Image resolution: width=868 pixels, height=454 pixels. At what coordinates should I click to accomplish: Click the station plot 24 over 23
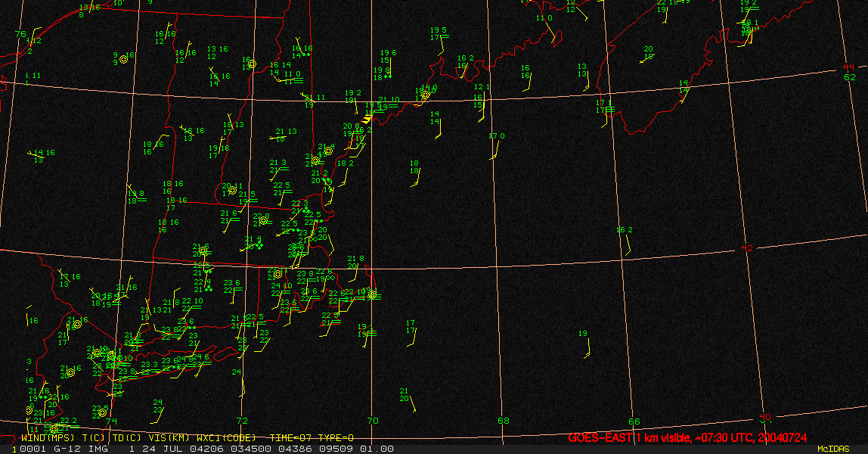158,406
